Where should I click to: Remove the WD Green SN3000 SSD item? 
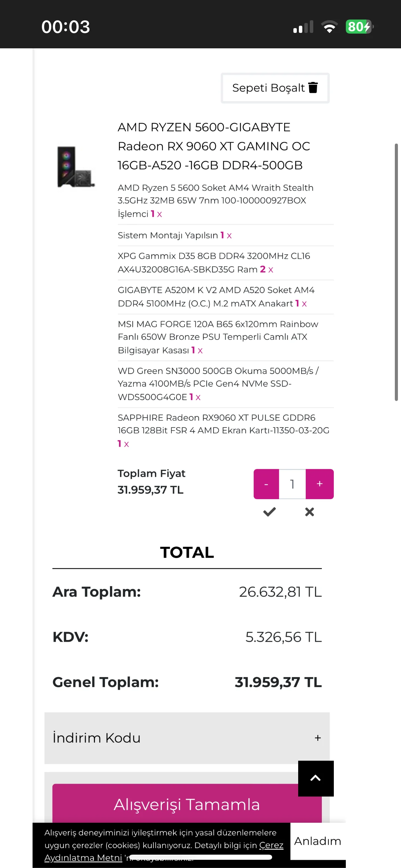click(x=198, y=397)
